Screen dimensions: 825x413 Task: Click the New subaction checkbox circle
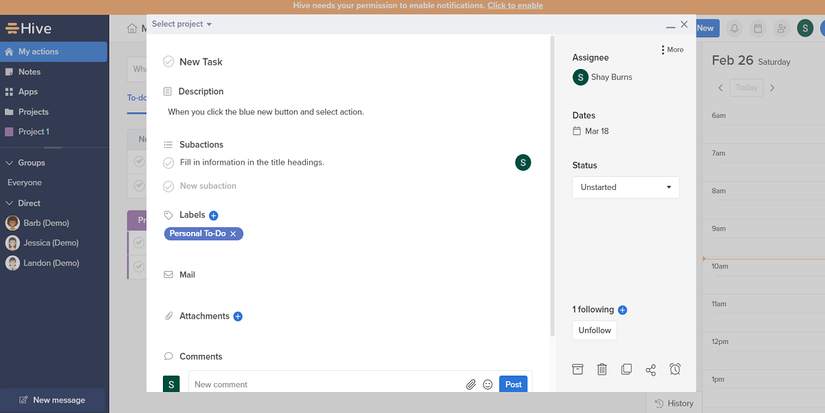[x=168, y=186]
